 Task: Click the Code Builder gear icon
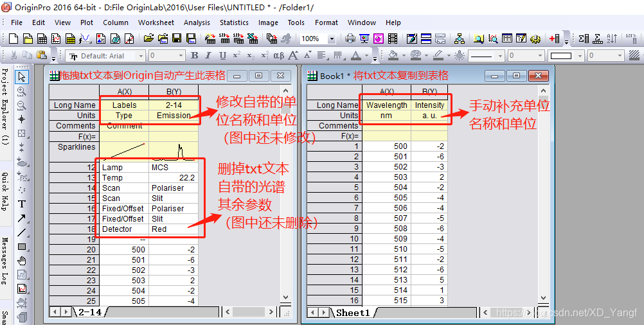pos(535,39)
